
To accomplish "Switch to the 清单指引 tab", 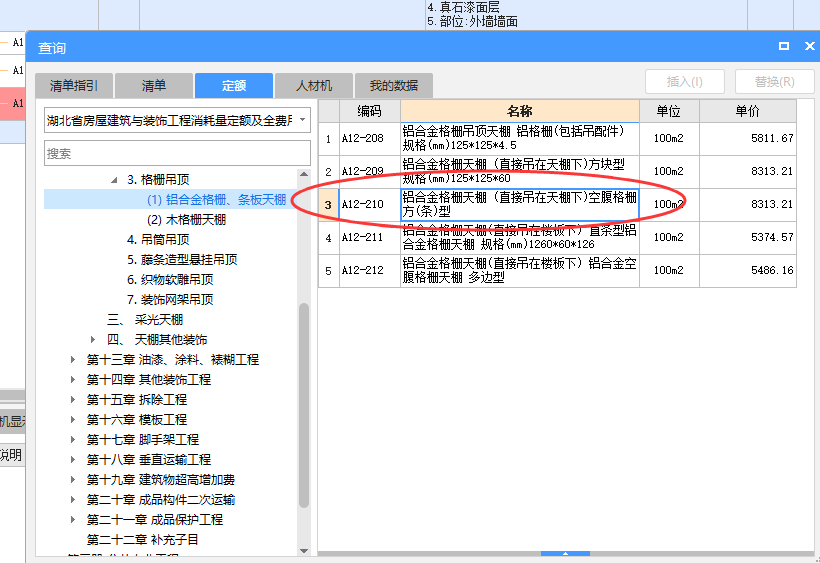I will point(74,86).
